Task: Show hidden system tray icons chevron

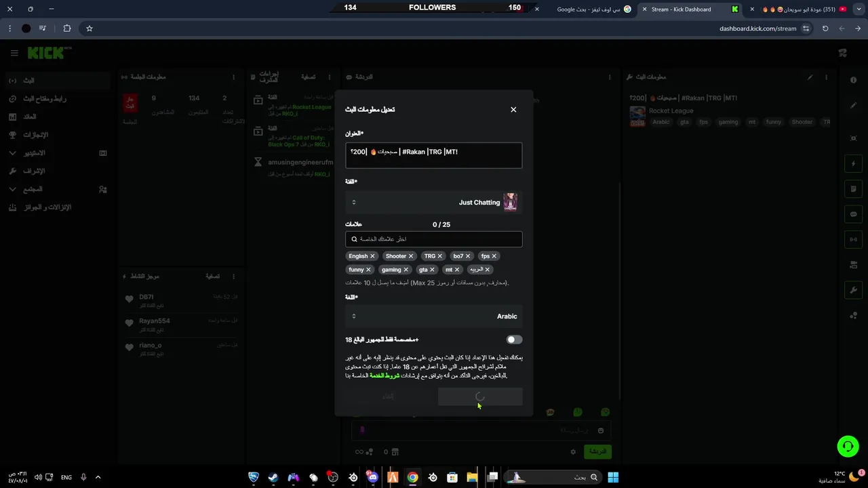Action: coord(98,477)
